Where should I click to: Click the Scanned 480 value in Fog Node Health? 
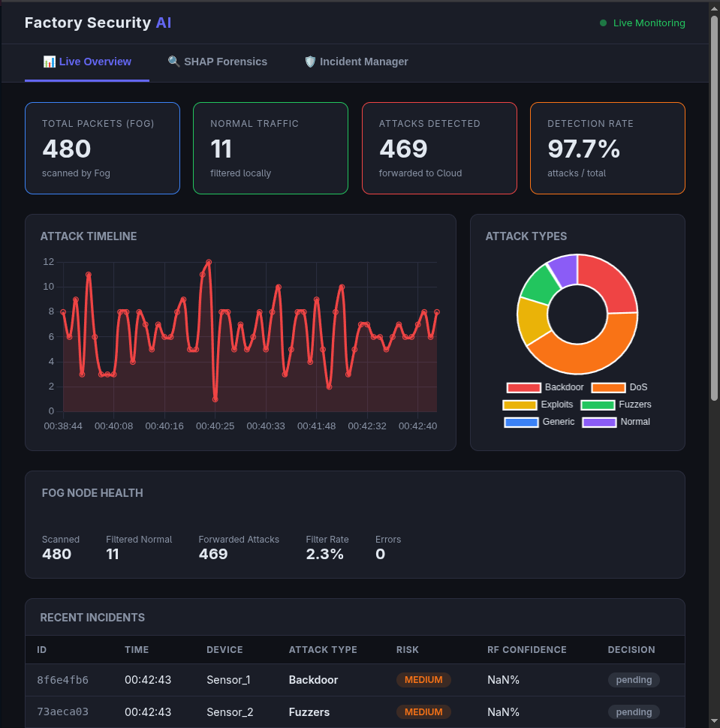pyautogui.click(x=56, y=554)
